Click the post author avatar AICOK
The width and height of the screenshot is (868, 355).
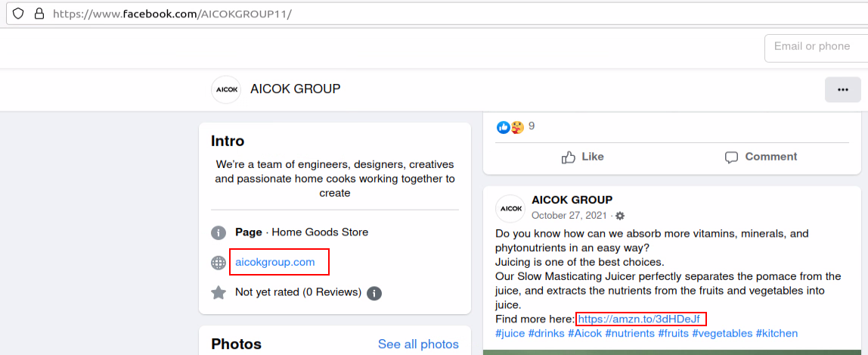tap(510, 209)
